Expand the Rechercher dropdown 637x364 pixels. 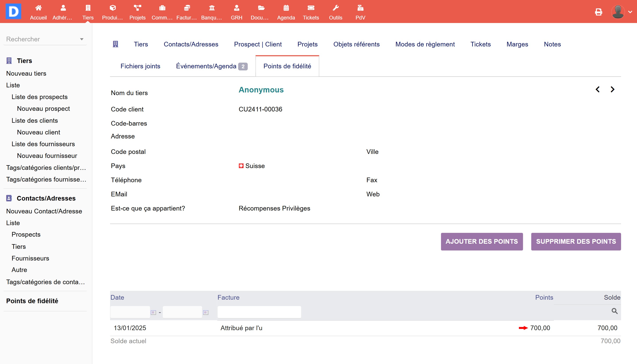81,39
